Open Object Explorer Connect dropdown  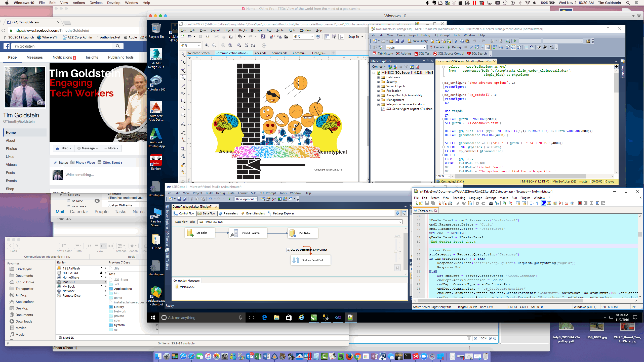click(x=379, y=67)
